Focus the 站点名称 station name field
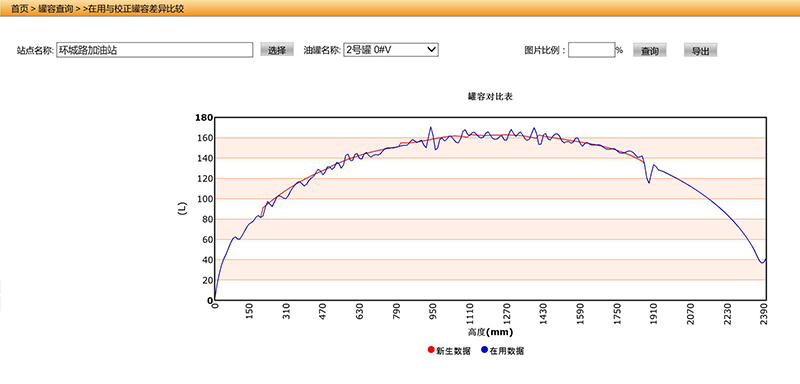 point(155,50)
